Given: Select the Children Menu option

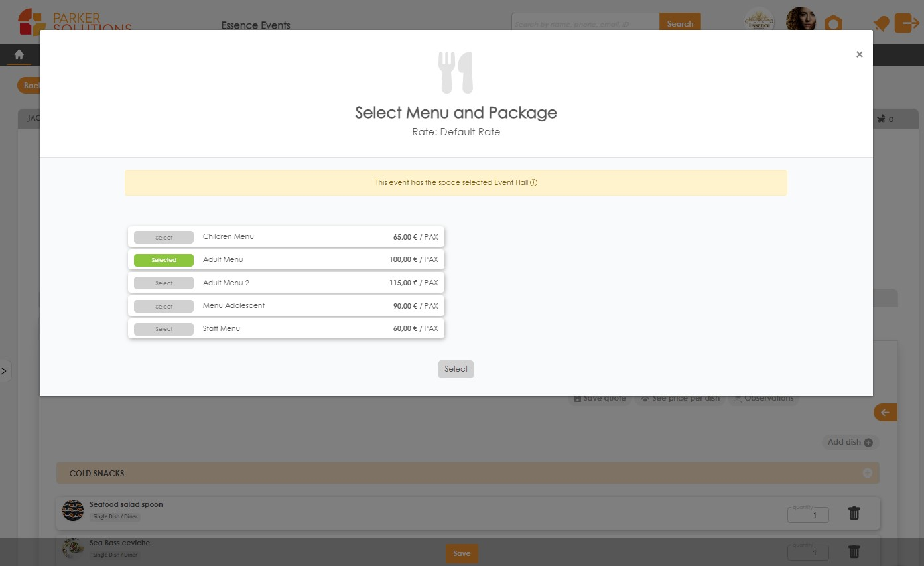Looking at the screenshot, I should [x=163, y=237].
